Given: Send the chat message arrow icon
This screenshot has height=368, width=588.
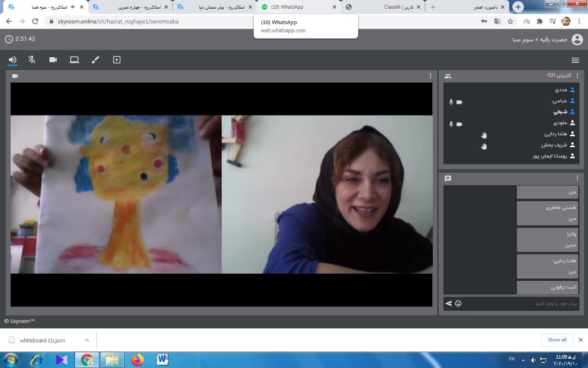Looking at the screenshot, I should (449, 304).
